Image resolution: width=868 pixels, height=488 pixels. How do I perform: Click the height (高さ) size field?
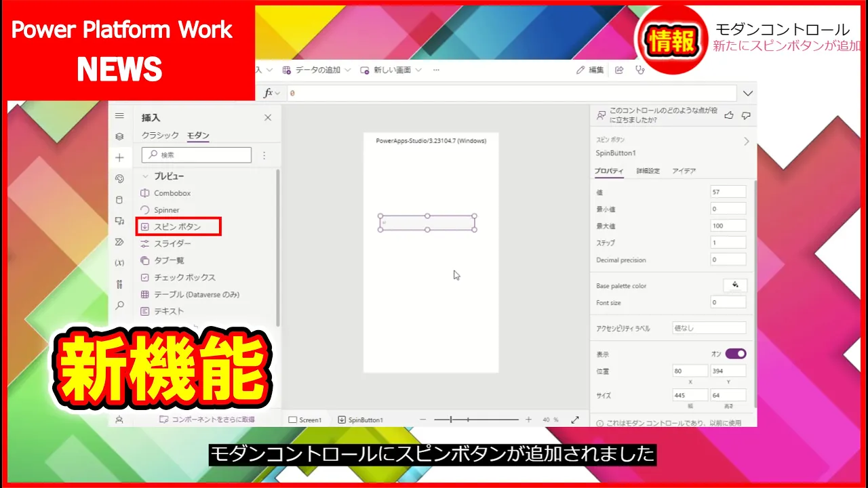point(728,395)
